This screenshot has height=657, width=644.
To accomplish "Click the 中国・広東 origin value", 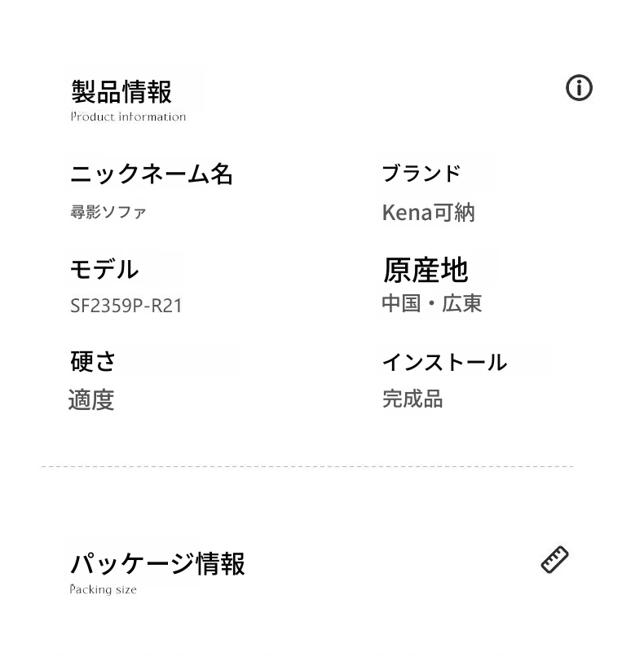I will click(432, 303).
